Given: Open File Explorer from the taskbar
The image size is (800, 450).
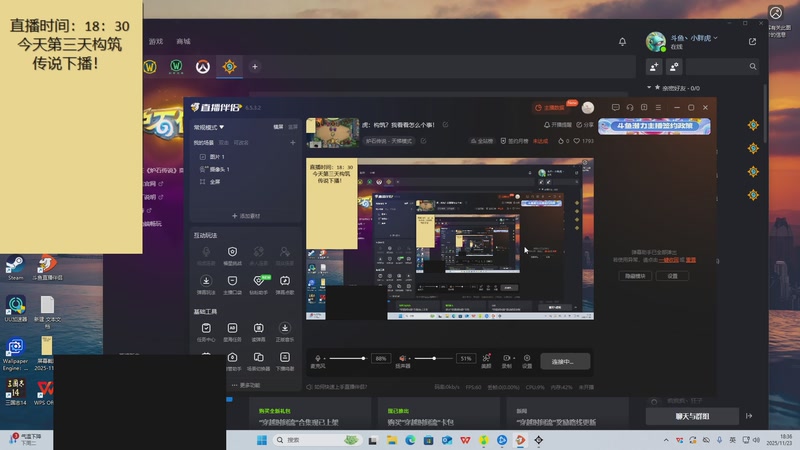Looking at the screenshot, I should pos(392,440).
